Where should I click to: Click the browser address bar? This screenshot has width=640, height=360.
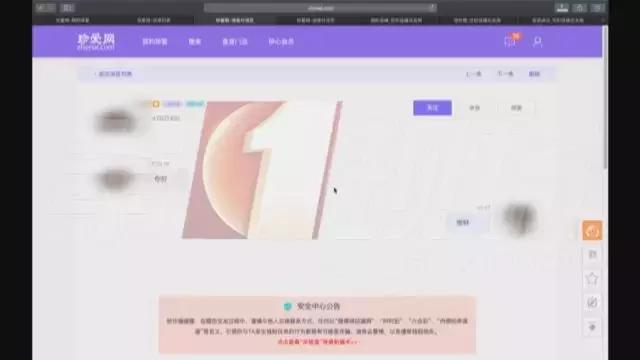pos(320,7)
